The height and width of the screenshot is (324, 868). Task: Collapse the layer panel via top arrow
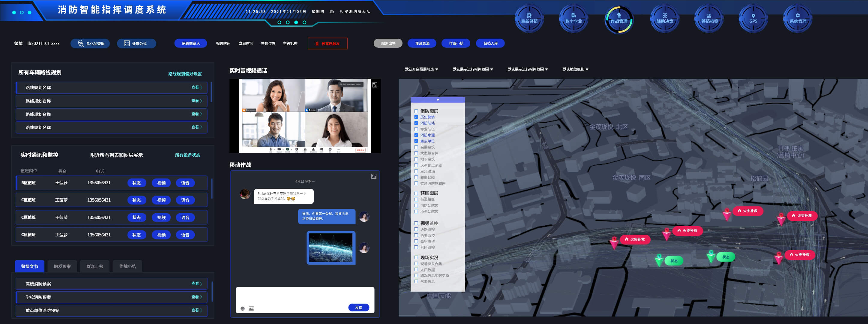coord(438,100)
